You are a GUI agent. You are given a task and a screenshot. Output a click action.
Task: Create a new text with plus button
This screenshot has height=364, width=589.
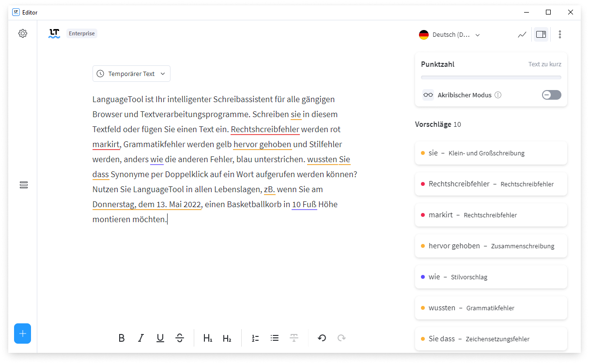(x=22, y=334)
